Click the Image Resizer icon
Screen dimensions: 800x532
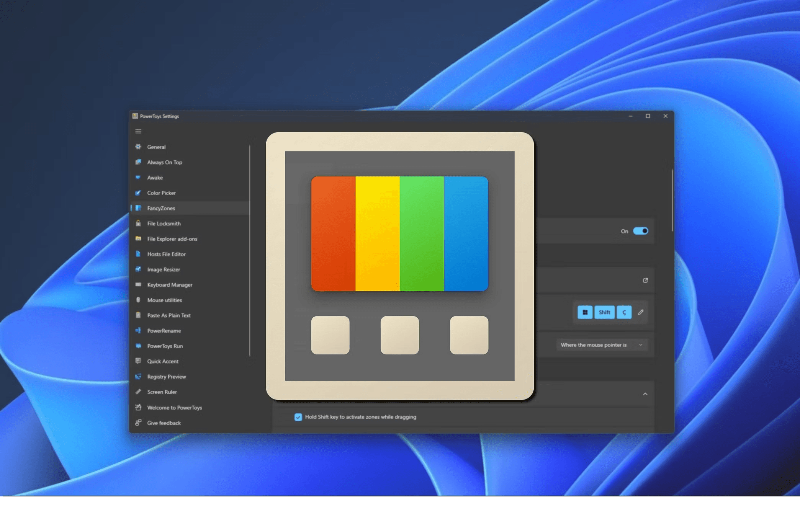click(x=138, y=269)
